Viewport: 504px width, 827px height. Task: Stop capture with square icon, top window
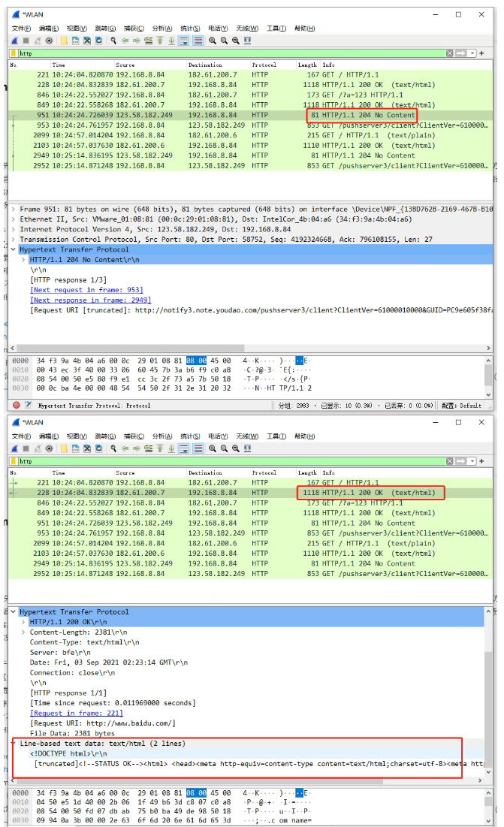tap(26, 41)
